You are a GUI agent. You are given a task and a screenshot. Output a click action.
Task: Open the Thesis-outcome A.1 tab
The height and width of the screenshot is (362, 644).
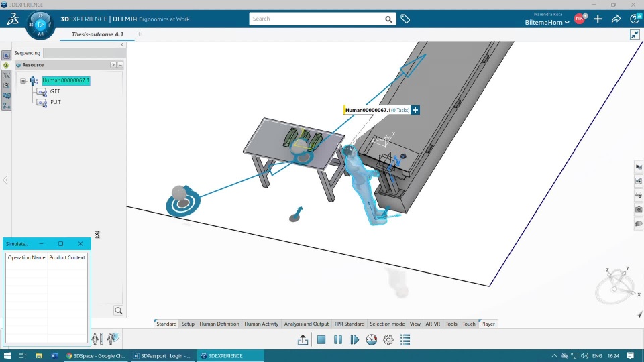(97, 34)
